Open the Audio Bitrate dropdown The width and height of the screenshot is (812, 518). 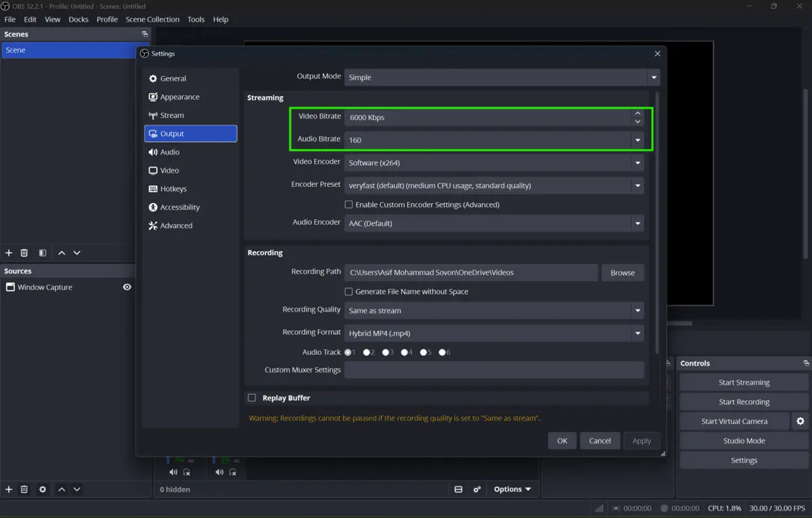[494, 140]
